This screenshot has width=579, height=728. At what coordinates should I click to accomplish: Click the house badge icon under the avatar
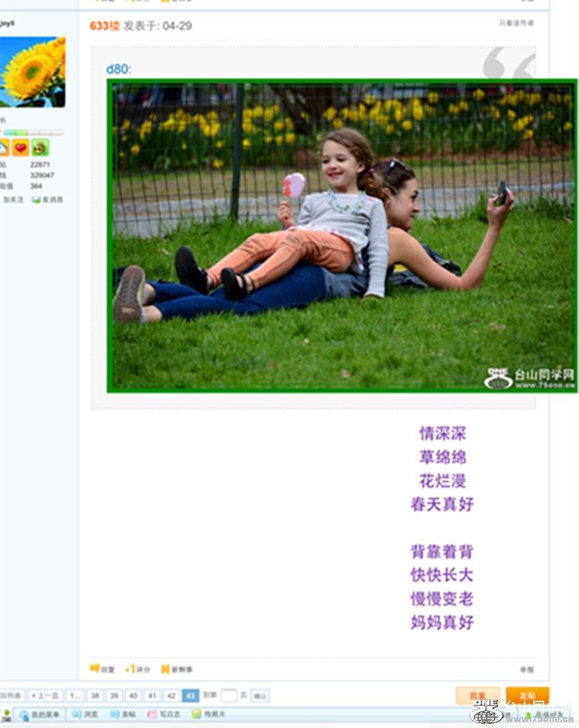click(3, 148)
